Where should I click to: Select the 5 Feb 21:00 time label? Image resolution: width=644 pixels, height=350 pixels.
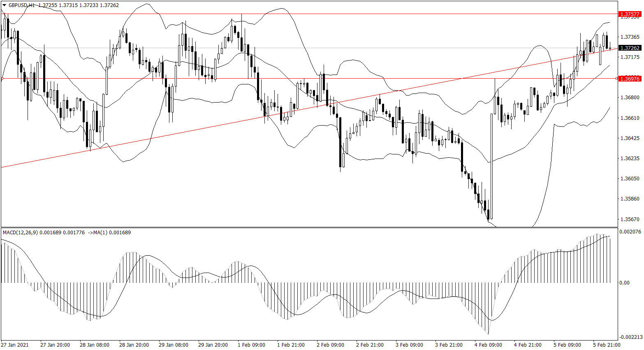606,345
